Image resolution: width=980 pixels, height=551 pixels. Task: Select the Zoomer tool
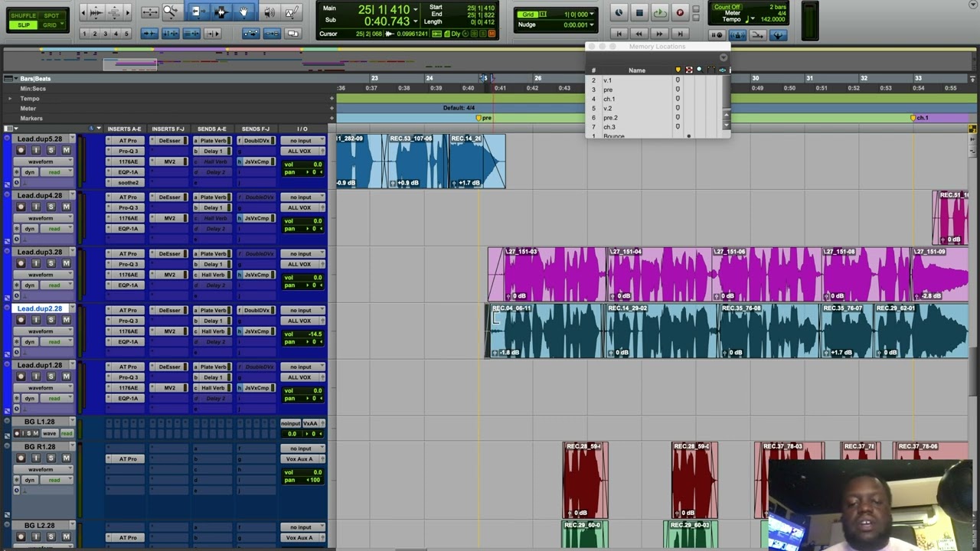[170, 11]
